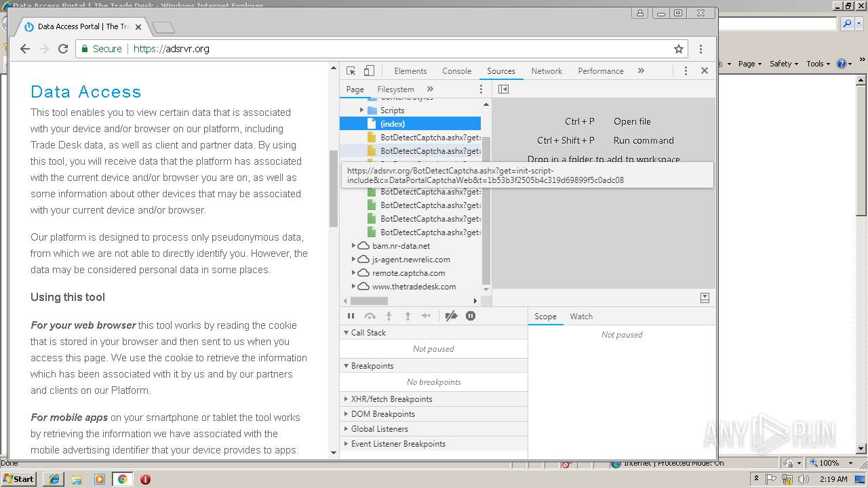This screenshot has height=488, width=868.
Task: Click the step icon in debugger toolbar
Action: tap(426, 316)
